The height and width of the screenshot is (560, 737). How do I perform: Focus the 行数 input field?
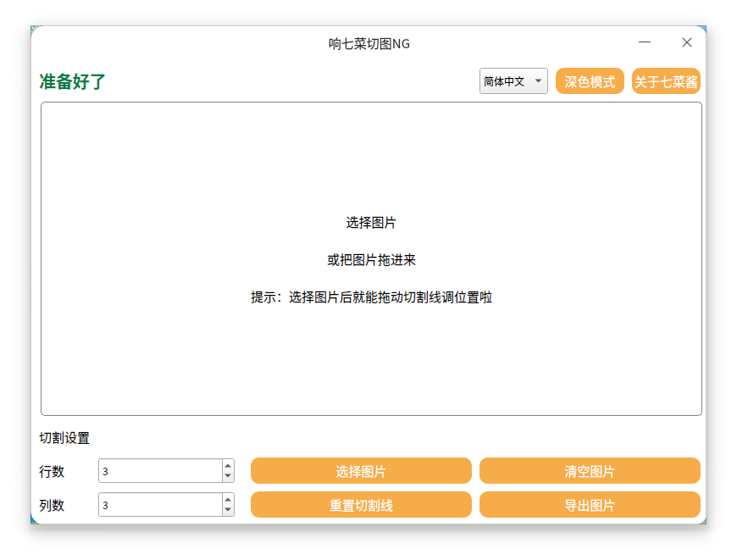pyautogui.click(x=160, y=471)
